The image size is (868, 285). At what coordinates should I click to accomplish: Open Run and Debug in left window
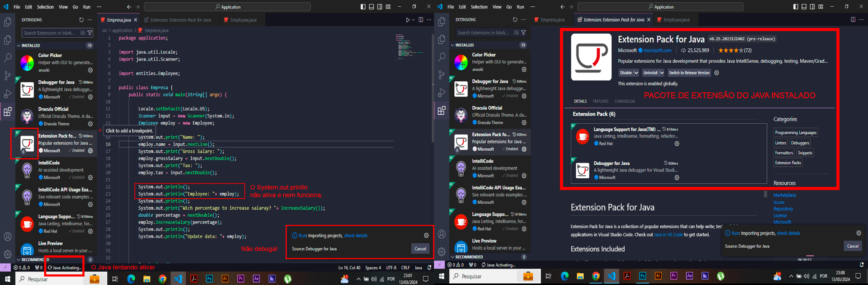point(8,93)
